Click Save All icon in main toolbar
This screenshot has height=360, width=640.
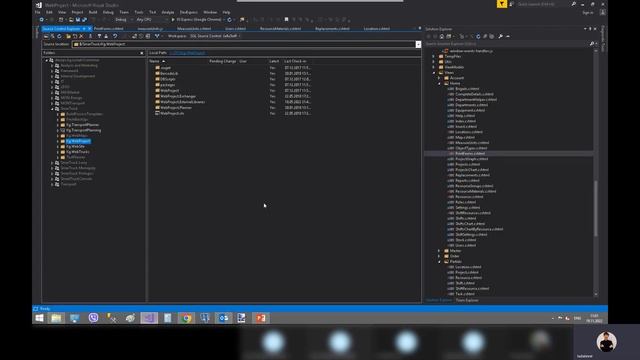(84, 20)
